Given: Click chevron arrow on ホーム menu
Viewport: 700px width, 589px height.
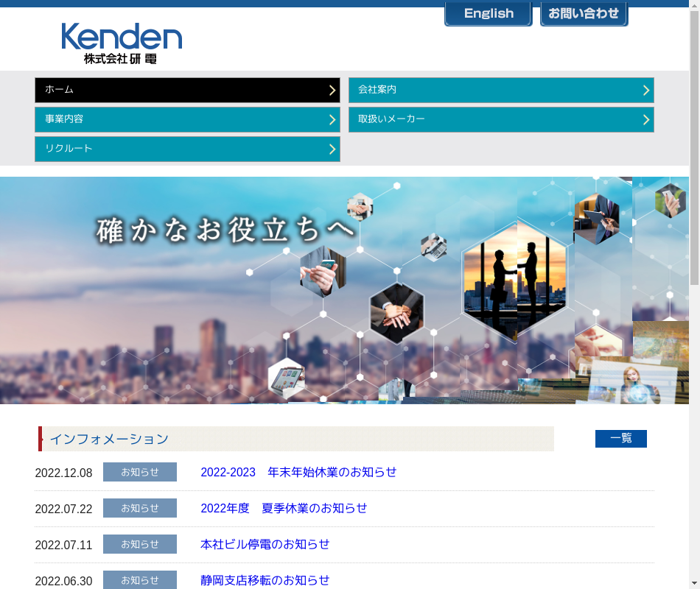Looking at the screenshot, I should pyautogui.click(x=332, y=90).
